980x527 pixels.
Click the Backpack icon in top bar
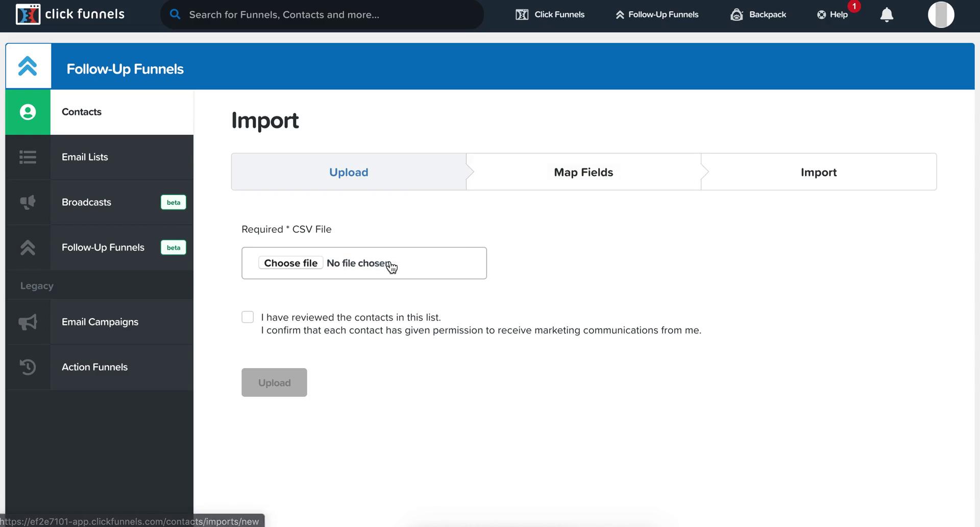coord(737,14)
